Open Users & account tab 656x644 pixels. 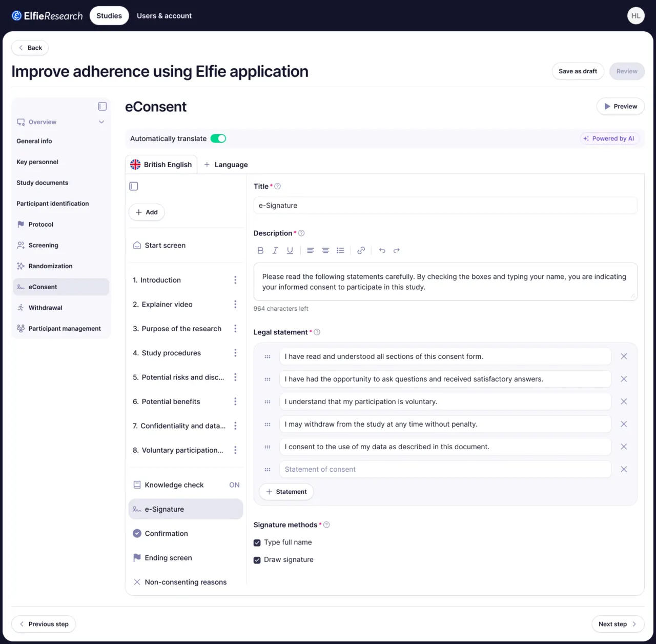click(x=164, y=16)
